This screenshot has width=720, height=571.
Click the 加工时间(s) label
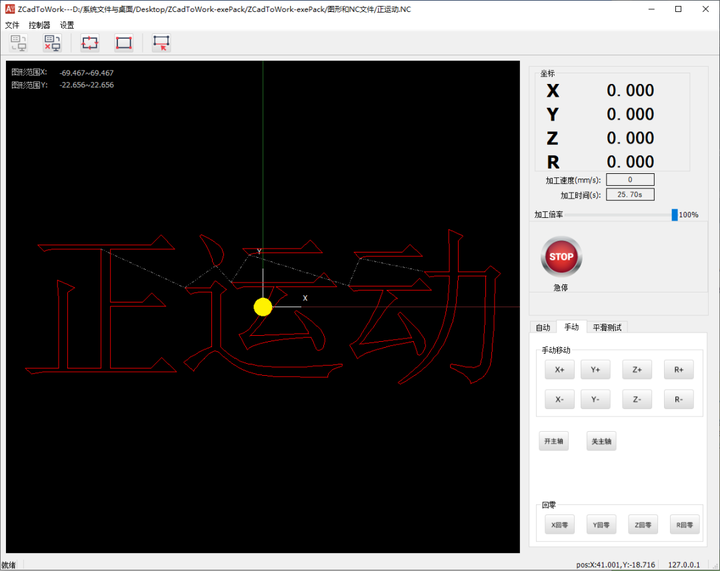pyautogui.click(x=580, y=195)
